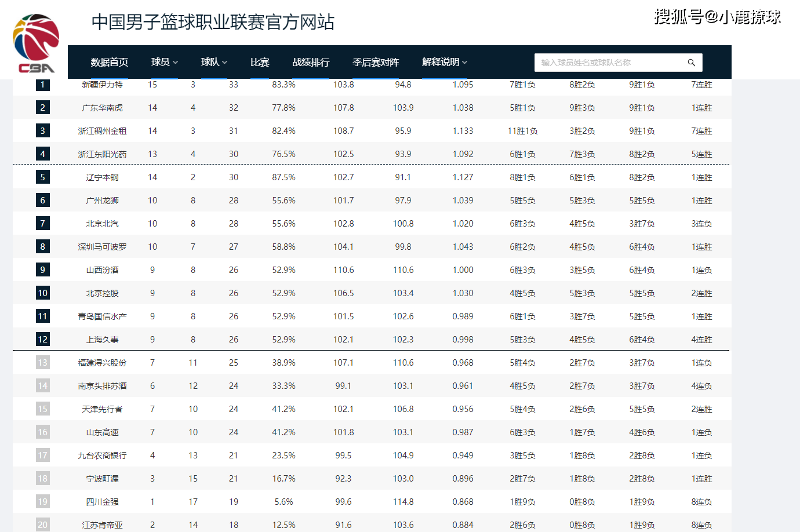Click 11胜1负 record of 浙江稠州金租
The height and width of the screenshot is (532, 800).
tap(522, 131)
